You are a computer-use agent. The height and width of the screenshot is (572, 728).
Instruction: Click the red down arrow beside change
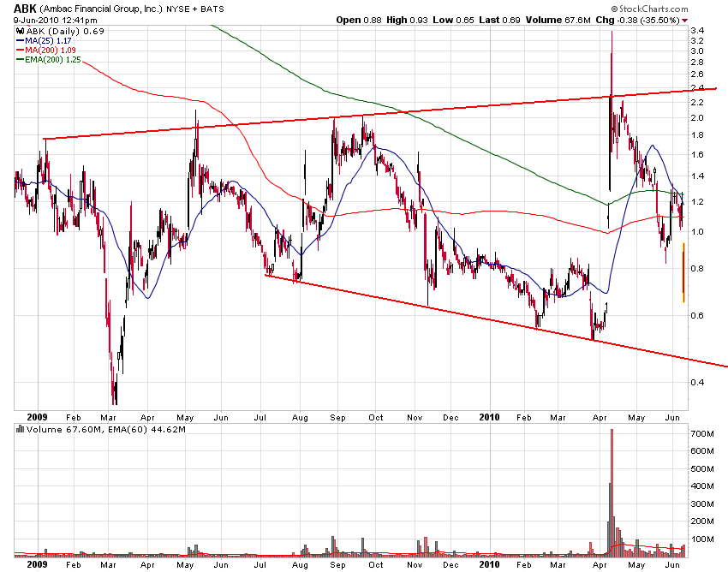(x=685, y=21)
